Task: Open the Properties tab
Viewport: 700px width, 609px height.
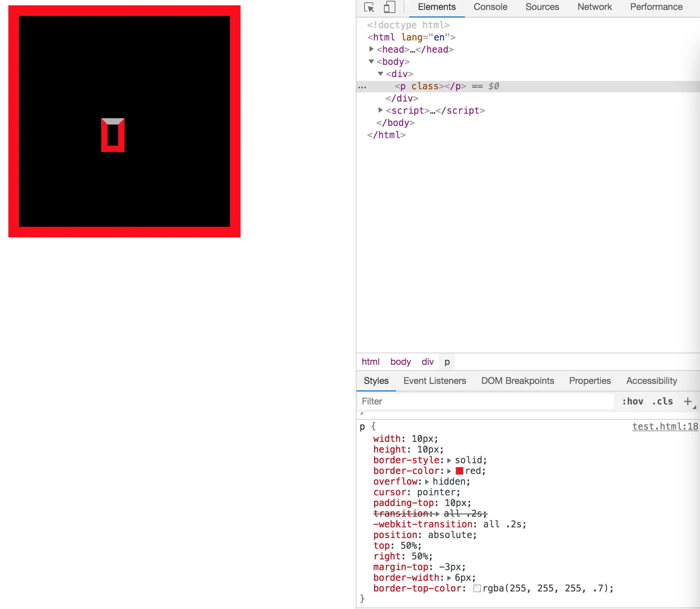Action: (590, 381)
